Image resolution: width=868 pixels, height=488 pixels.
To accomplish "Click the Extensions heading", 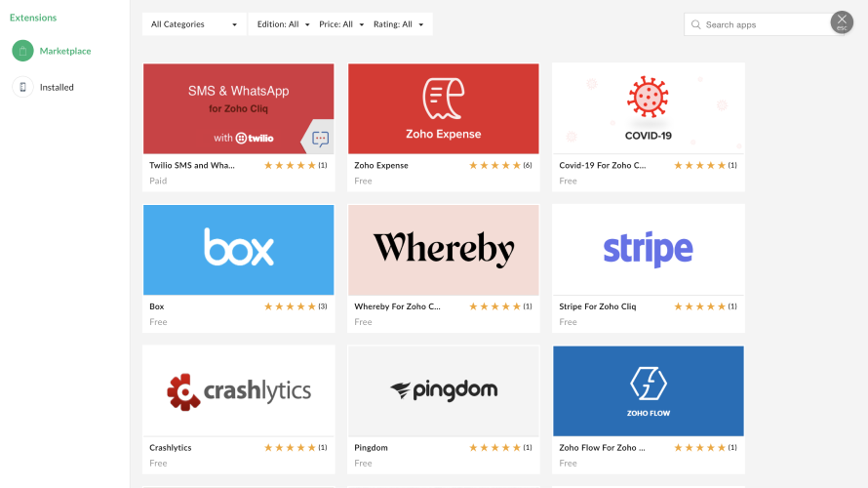I will (33, 18).
